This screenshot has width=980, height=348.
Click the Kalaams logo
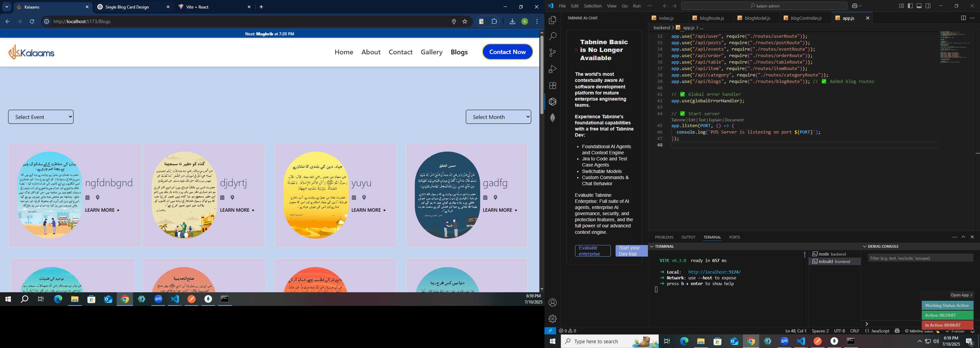pyautogui.click(x=32, y=52)
